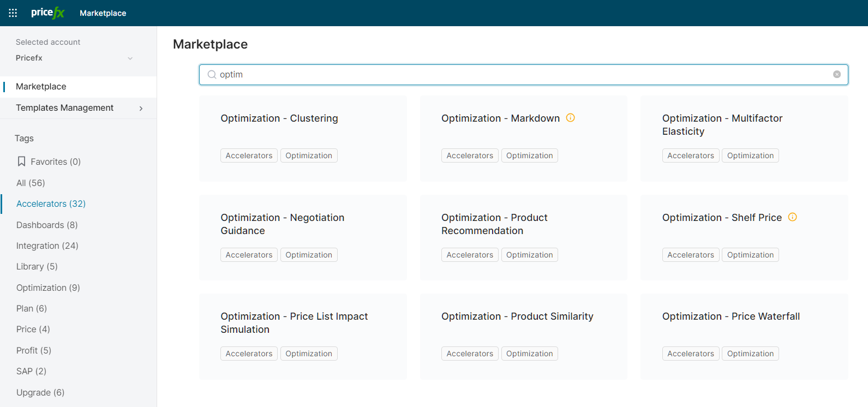Select Marketplace in the sidebar
The image size is (868, 407).
click(41, 86)
